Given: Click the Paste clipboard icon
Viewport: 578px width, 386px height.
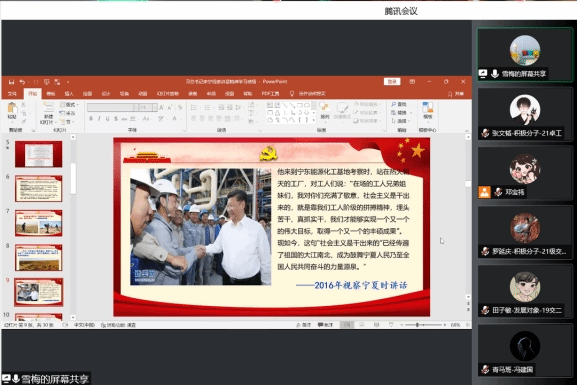Looking at the screenshot, I should click(x=12, y=108).
